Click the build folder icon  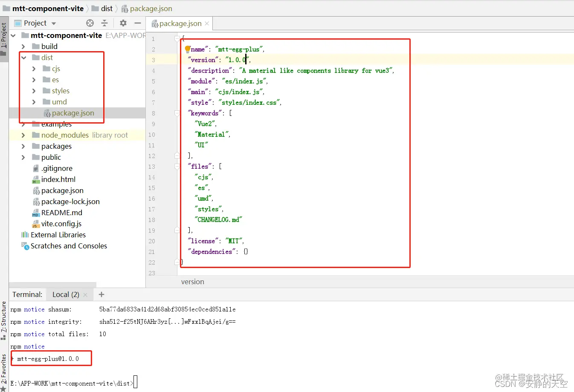click(36, 46)
